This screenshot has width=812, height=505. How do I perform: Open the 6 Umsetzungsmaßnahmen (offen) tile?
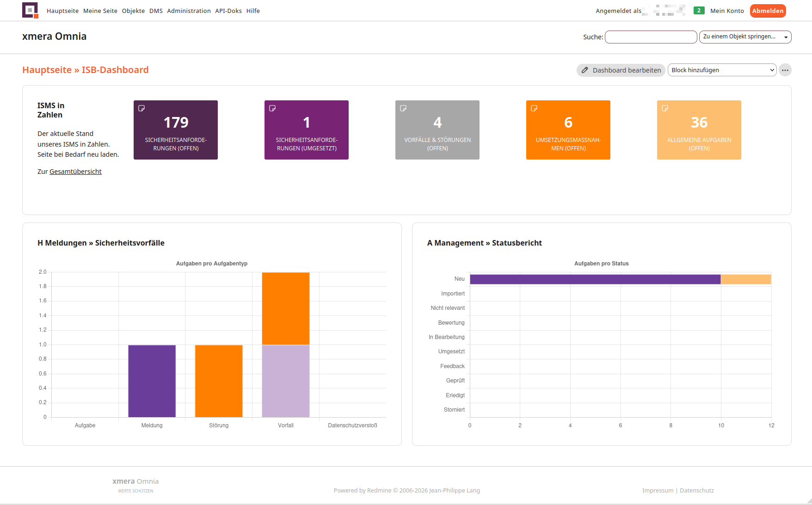(568, 130)
